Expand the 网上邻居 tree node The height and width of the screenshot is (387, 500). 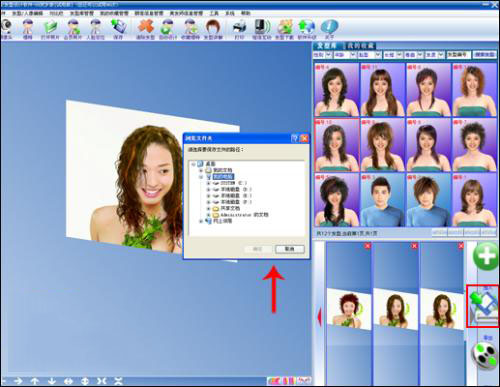point(201,221)
